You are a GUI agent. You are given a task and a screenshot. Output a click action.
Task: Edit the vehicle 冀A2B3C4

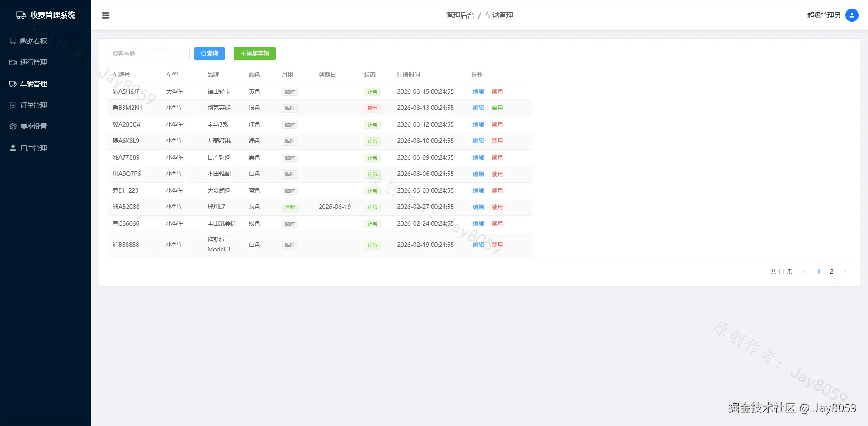(478, 124)
